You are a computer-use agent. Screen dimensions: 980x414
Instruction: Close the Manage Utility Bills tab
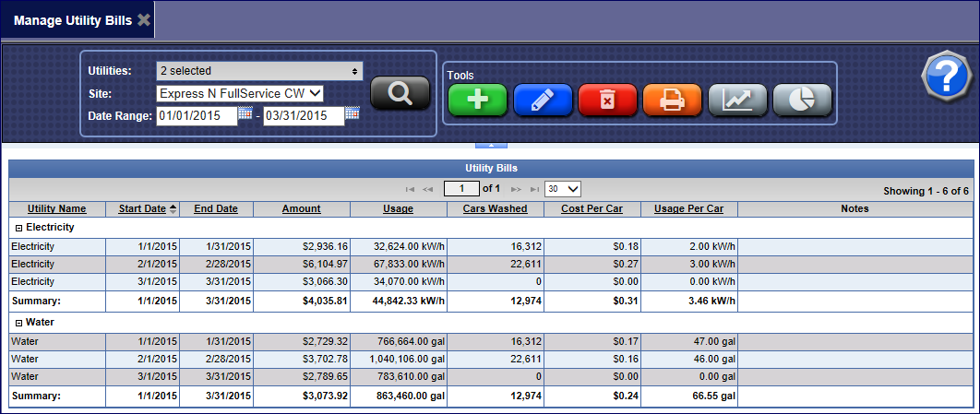[x=144, y=19]
